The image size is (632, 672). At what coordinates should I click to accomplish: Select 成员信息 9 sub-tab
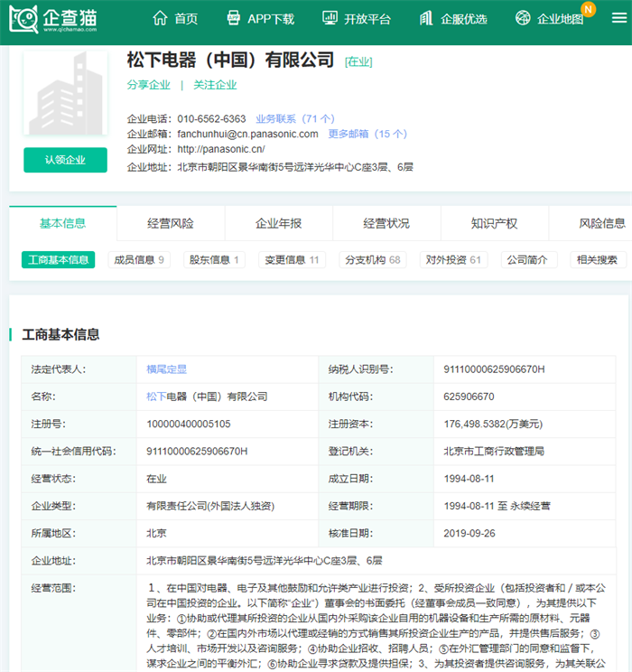[x=139, y=260]
